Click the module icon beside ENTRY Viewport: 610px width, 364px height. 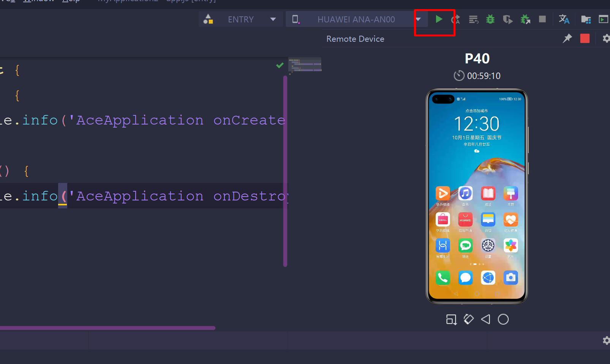[x=208, y=19]
